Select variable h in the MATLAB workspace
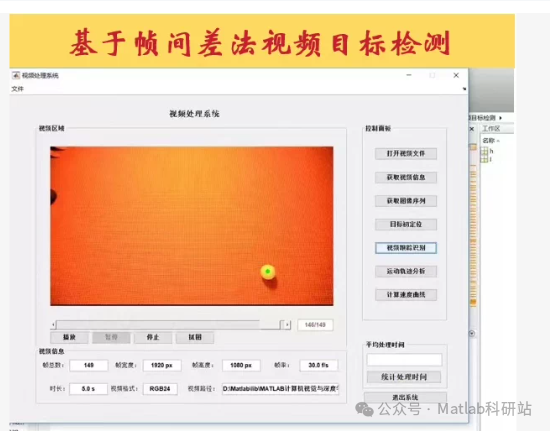This screenshot has width=550, height=431. coord(488,151)
